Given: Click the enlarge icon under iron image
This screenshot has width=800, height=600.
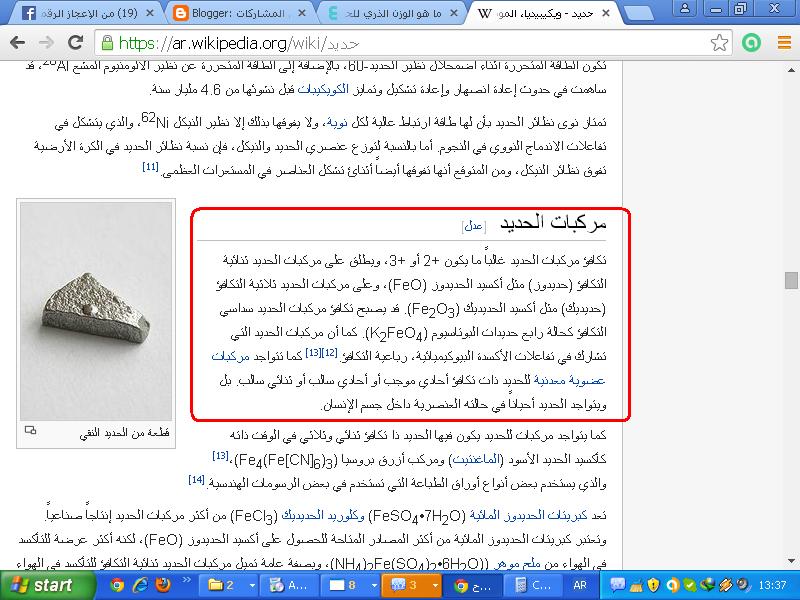Looking at the screenshot, I should point(30,430).
